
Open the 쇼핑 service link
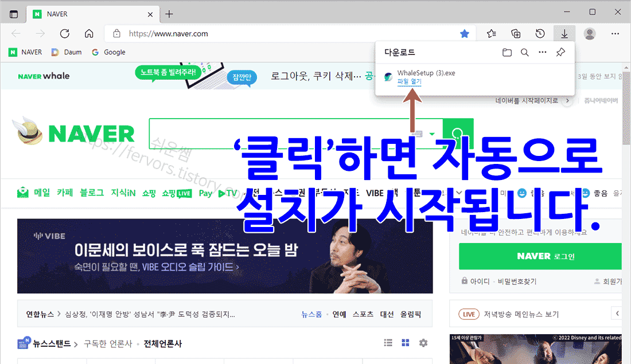point(149,193)
